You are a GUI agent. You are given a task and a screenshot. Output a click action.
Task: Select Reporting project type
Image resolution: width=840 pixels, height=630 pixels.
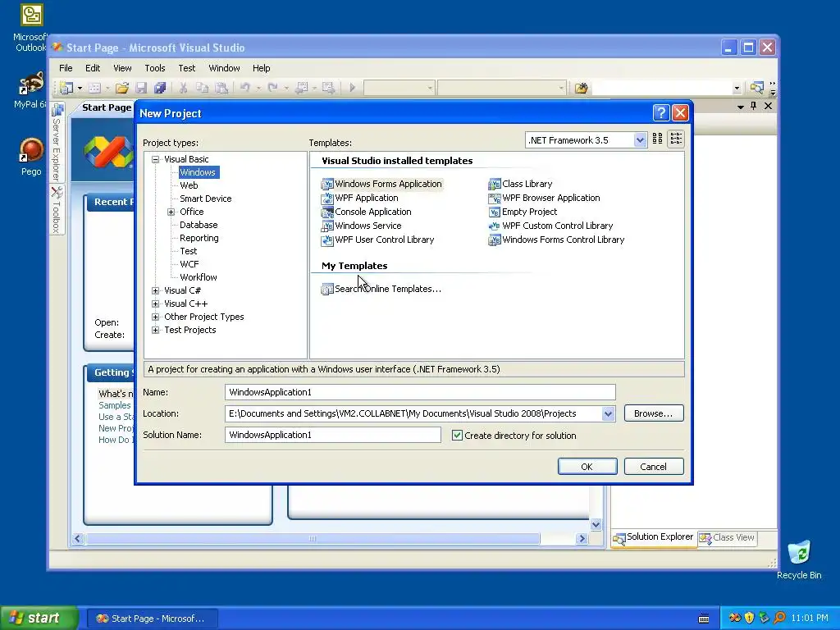tap(199, 238)
